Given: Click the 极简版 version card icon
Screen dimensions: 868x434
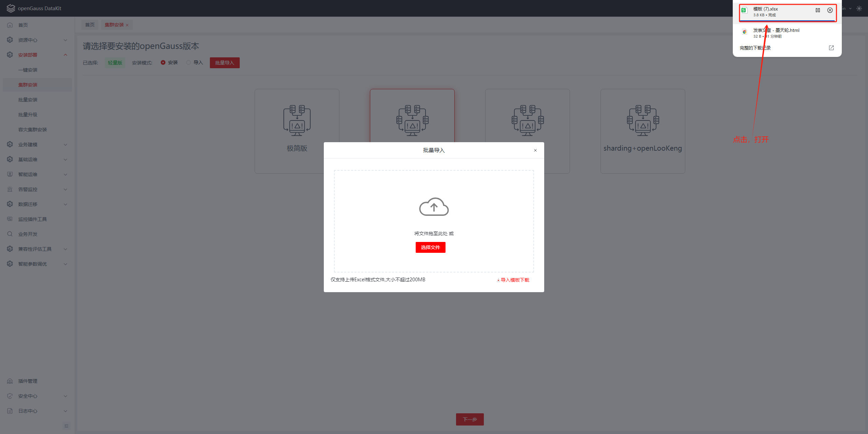Looking at the screenshot, I should click(297, 120).
